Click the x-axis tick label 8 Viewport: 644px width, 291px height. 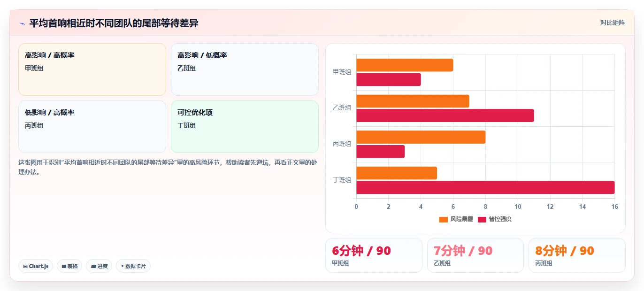(485, 207)
